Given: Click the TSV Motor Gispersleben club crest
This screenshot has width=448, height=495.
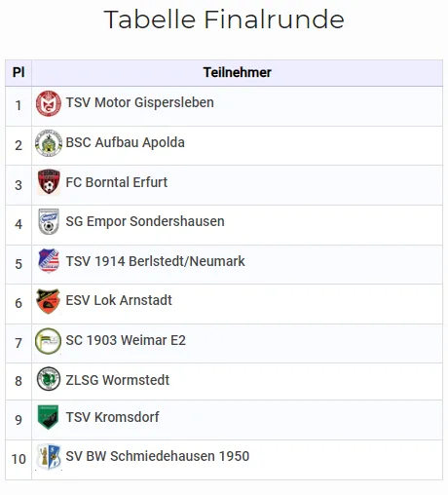Looking at the screenshot, I should click(x=49, y=103).
